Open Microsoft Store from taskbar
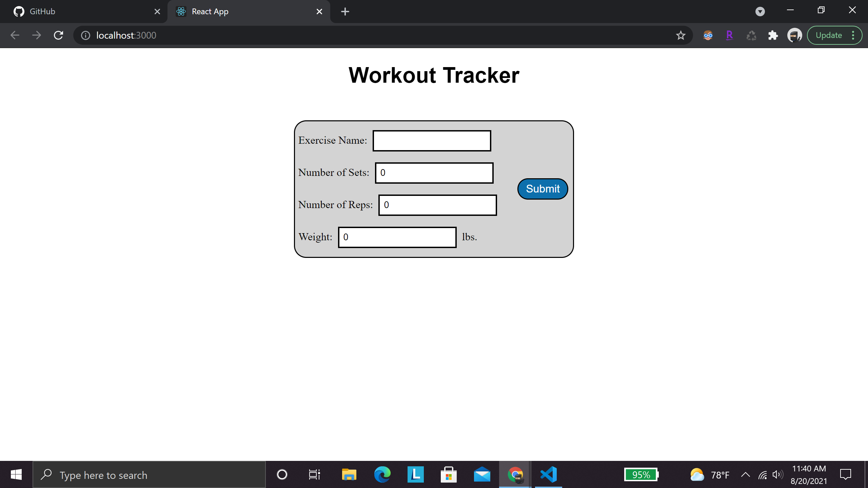This screenshot has width=868, height=488. point(449,474)
